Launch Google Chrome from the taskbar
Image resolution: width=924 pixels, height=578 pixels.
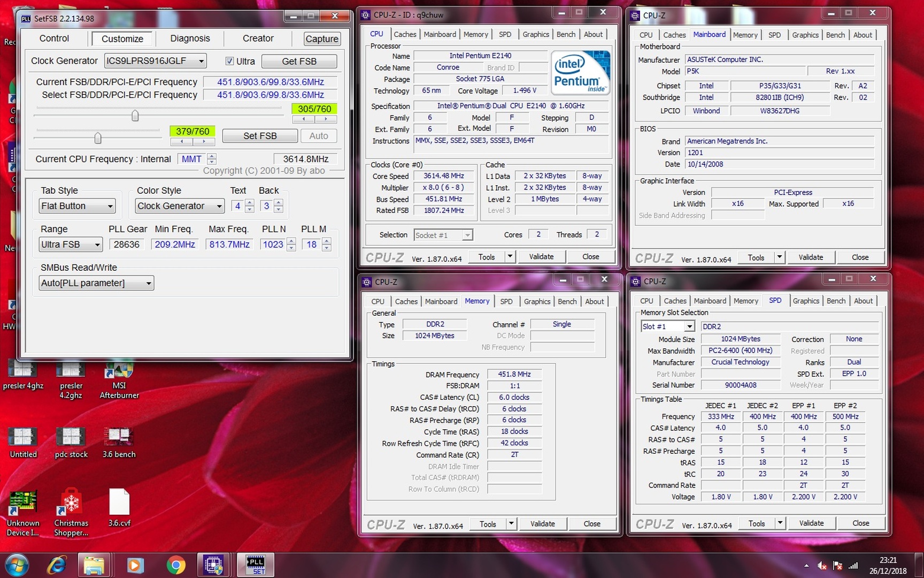(x=175, y=565)
